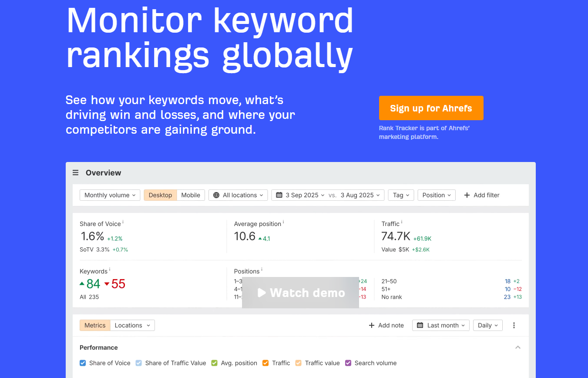588x378 pixels.
Task: Click the Sign up for Ahrefs button
Action: (x=431, y=108)
